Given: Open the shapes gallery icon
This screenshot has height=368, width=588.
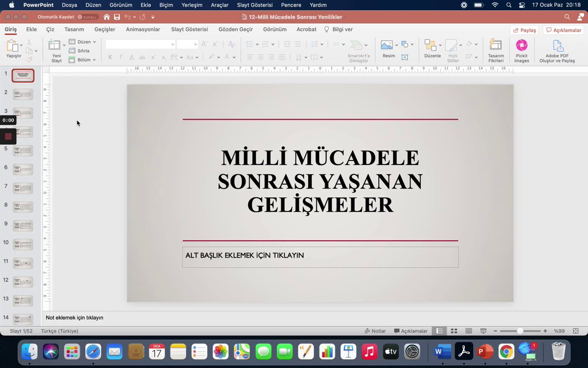Looking at the screenshot, I should click(x=405, y=44).
